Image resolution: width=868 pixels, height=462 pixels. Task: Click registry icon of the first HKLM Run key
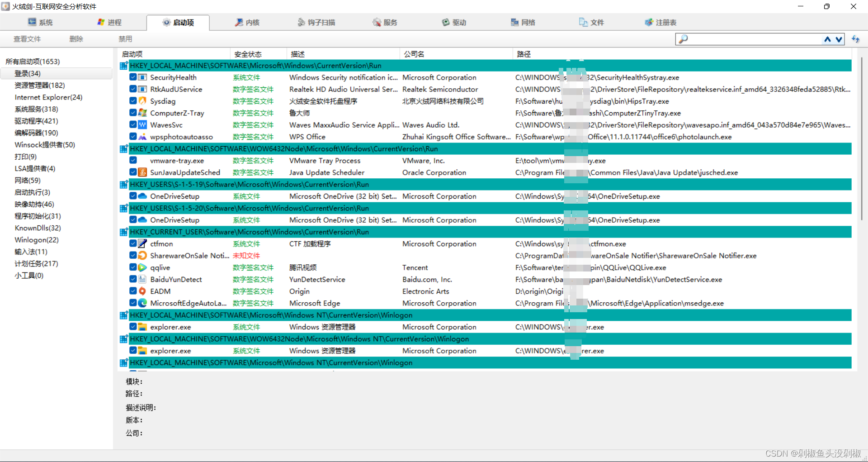(123, 66)
